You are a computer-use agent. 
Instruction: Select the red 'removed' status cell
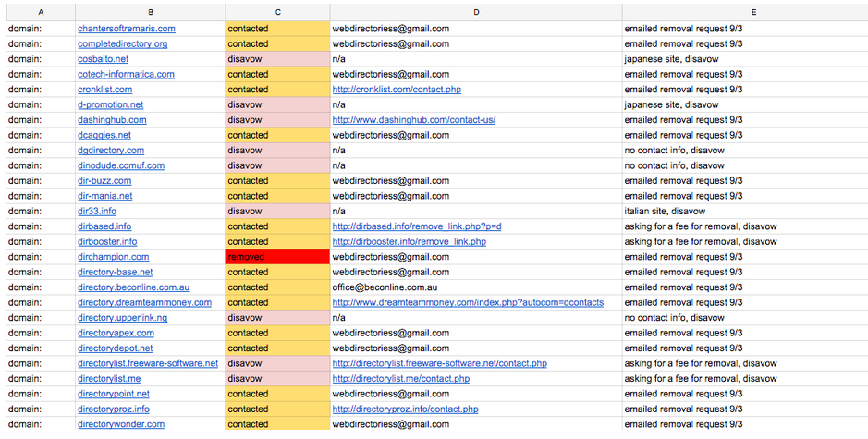pos(276,257)
